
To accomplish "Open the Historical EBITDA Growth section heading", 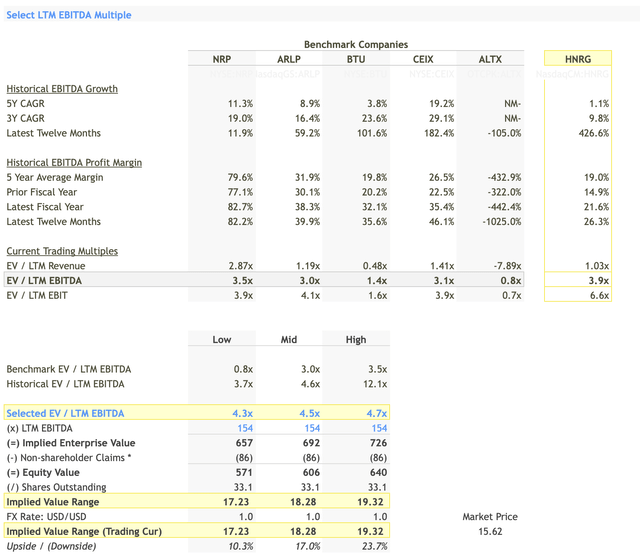I will click(x=62, y=89).
